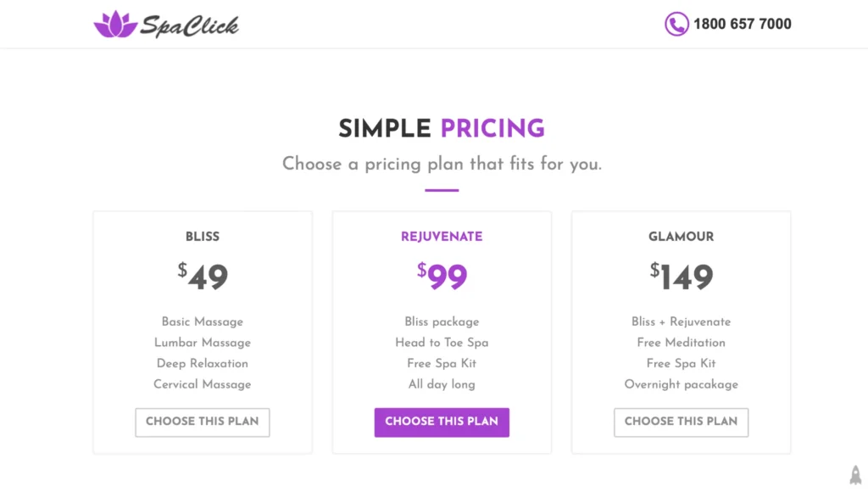Click the Head to Toe Spa feature
Image resolution: width=868 pixels, height=503 pixels.
point(442,343)
